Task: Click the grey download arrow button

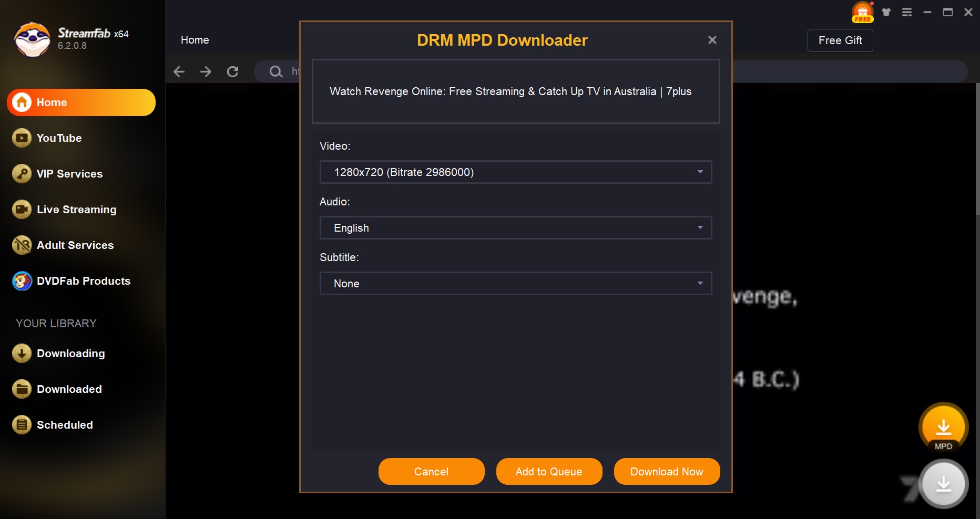Action: point(944,484)
